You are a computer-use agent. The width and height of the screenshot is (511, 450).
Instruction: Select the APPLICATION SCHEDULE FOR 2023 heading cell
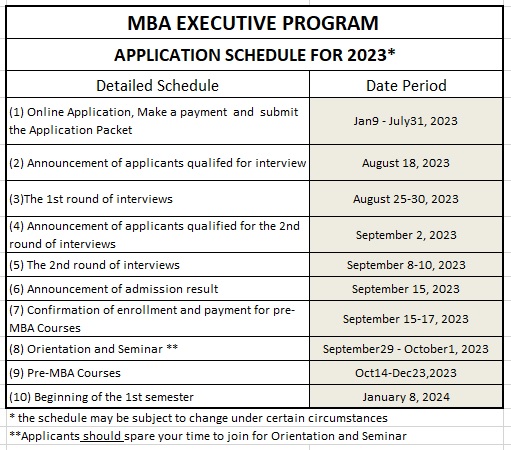pyautogui.click(x=254, y=55)
